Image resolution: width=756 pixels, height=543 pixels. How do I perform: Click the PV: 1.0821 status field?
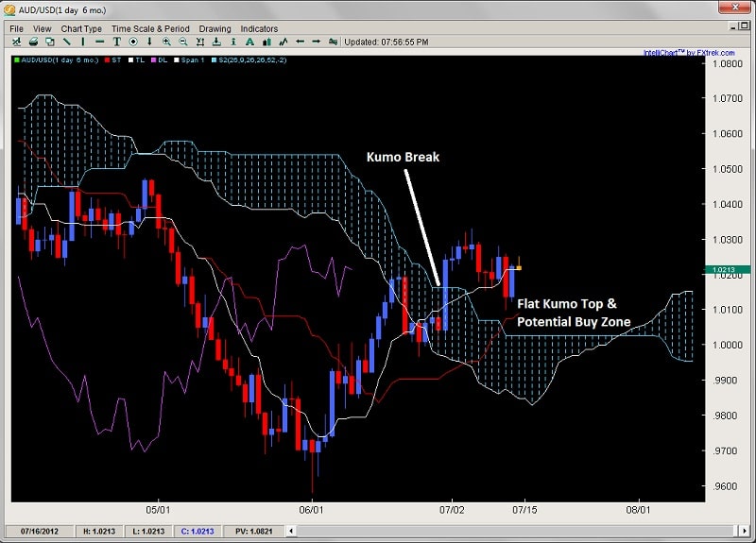(253, 531)
